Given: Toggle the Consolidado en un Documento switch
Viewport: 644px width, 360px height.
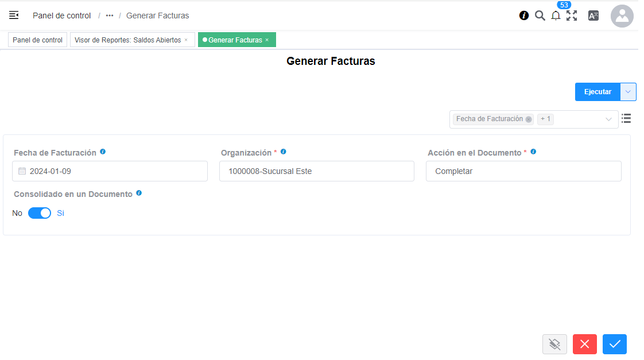Looking at the screenshot, I should coord(40,213).
